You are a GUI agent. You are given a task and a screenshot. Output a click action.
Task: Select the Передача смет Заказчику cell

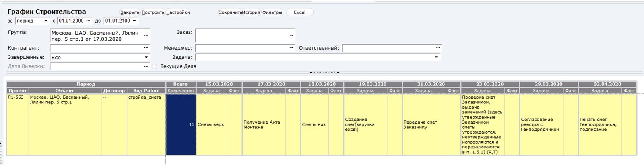[x=424, y=124]
